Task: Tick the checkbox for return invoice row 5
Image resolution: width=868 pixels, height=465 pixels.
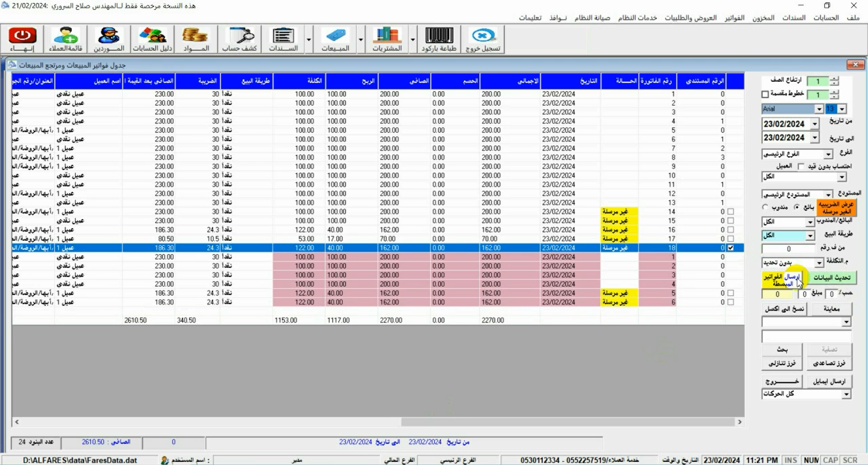Action: [730, 293]
